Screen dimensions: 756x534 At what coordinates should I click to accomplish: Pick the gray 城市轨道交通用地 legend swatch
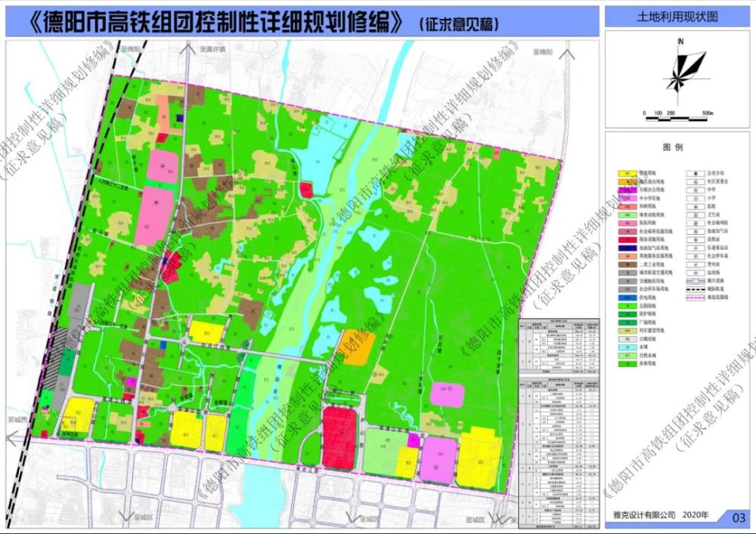[627, 273]
